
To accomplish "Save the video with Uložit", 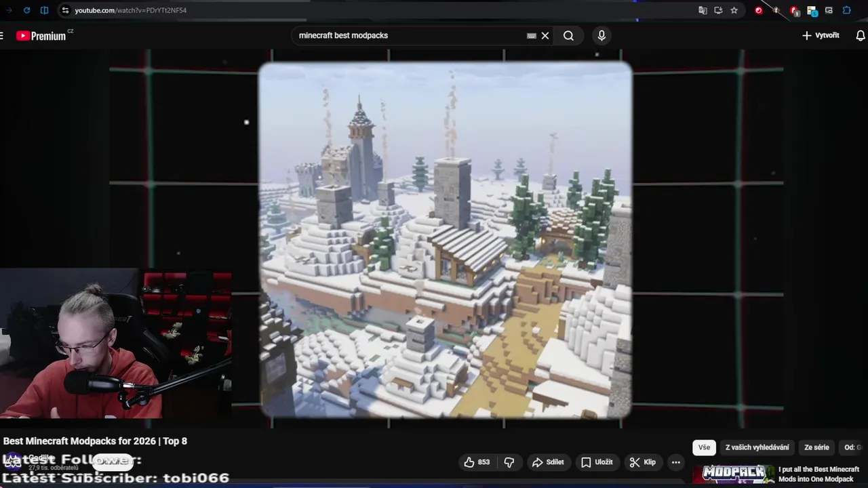I will [597, 462].
